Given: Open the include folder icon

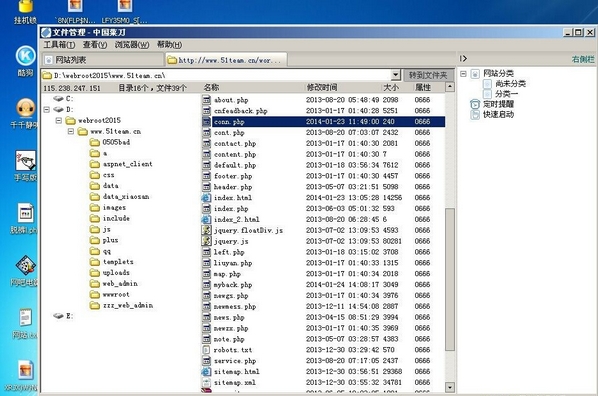Looking at the screenshot, I should pyautogui.click(x=95, y=219).
